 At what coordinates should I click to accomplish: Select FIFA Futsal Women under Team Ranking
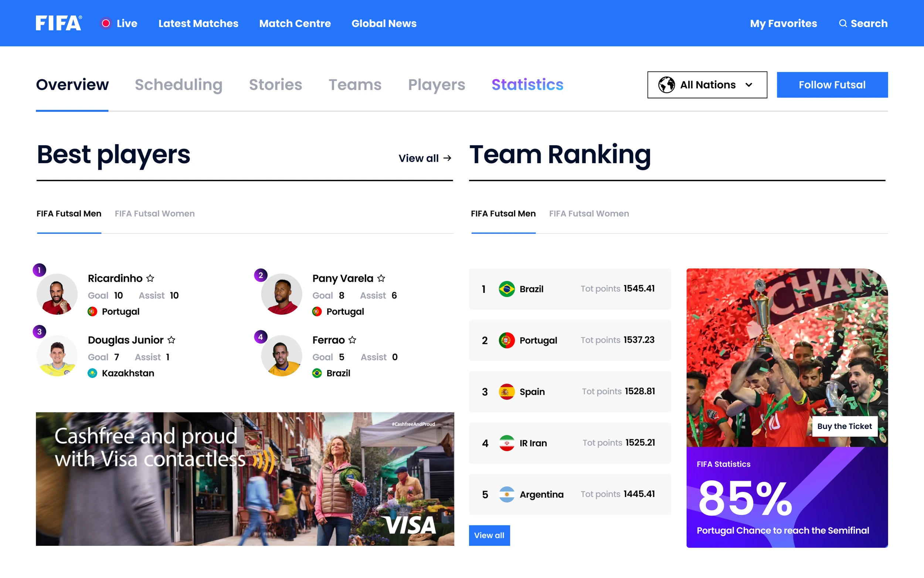click(589, 214)
